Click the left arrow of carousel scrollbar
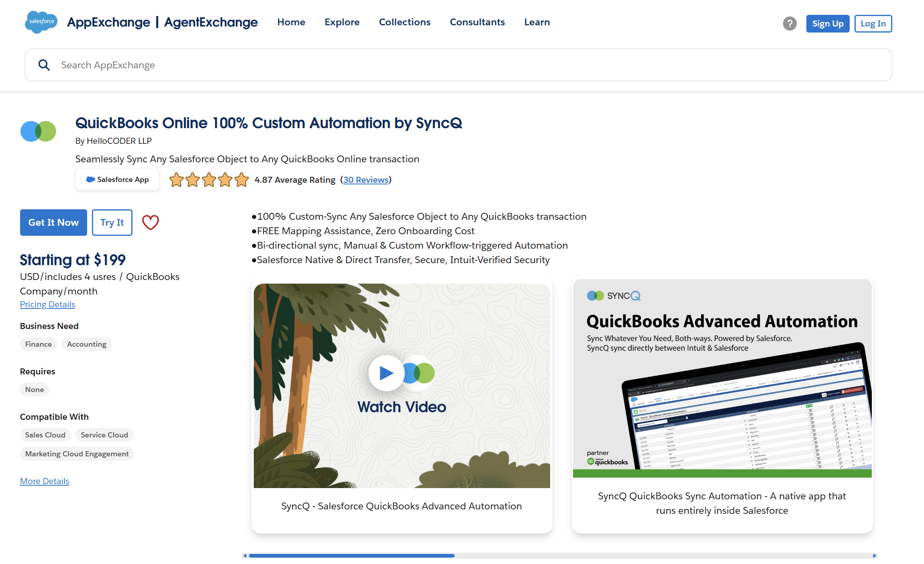Image resolution: width=924 pixels, height=564 pixels. (245, 556)
